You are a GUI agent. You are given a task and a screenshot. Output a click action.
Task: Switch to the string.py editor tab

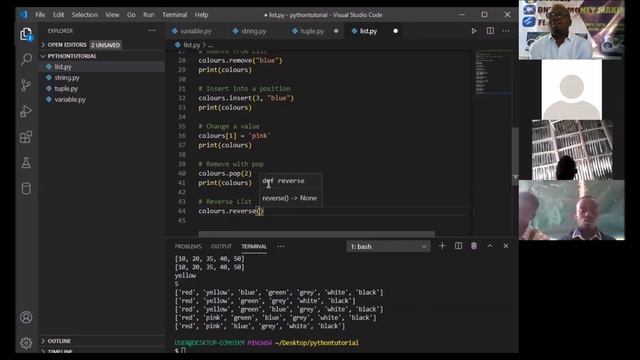[x=253, y=31]
